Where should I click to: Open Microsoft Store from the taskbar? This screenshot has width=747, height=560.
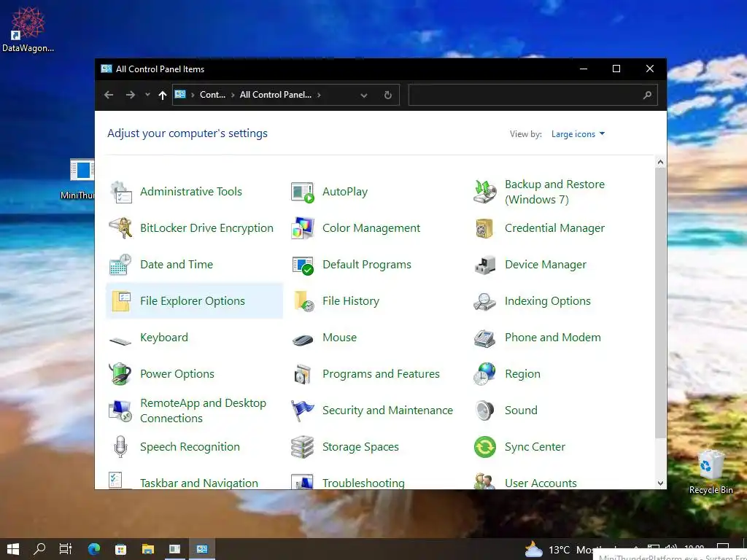pos(120,549)
